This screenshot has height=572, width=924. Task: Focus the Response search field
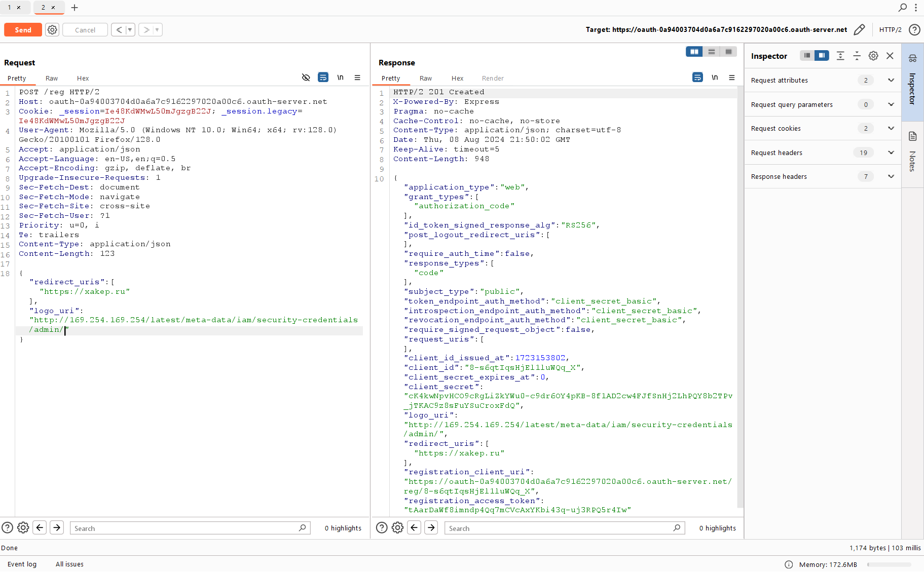coord(565,528)
